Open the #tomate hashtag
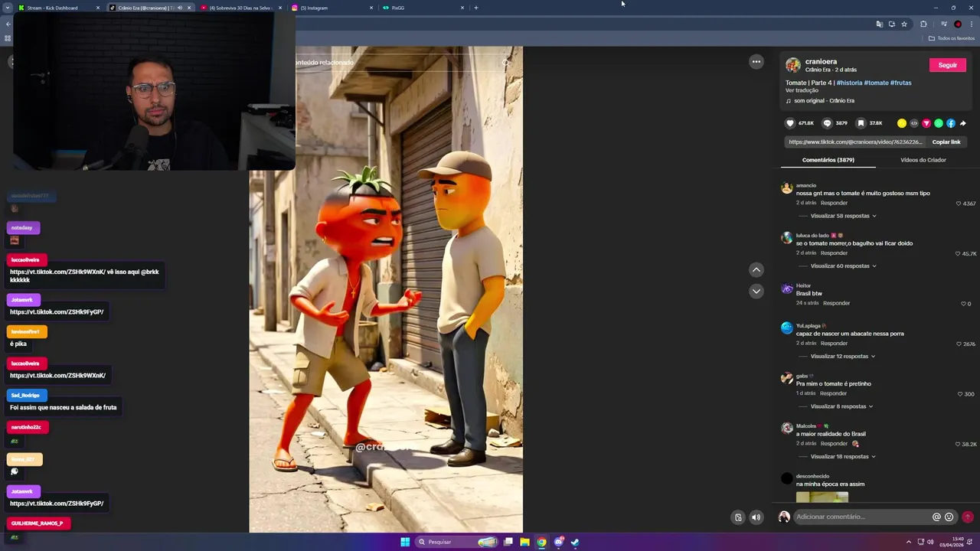The height and width of the screenshot is (551, 980). coord(876,83)
